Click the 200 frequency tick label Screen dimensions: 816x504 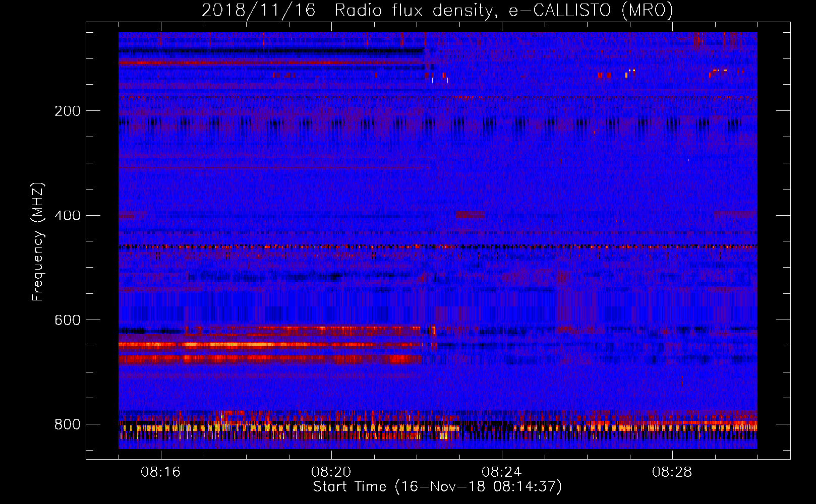click(67, 111)
